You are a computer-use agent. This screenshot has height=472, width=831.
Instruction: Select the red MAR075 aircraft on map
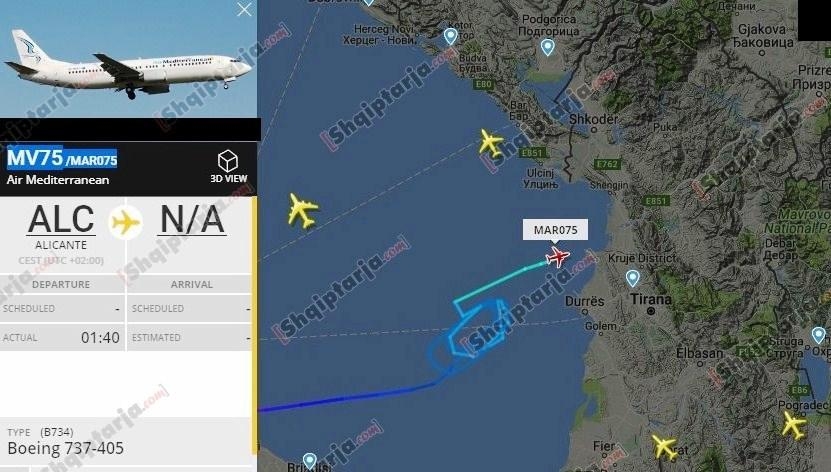(558, 257)
